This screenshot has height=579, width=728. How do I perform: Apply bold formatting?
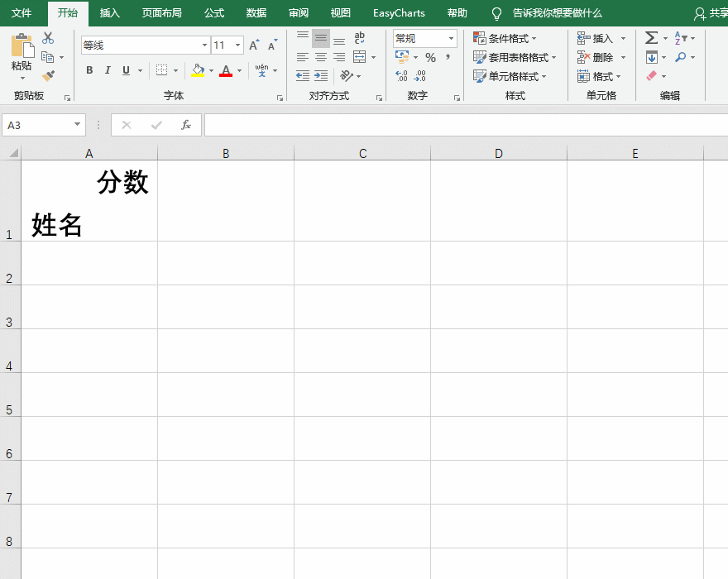pos(89,70)
